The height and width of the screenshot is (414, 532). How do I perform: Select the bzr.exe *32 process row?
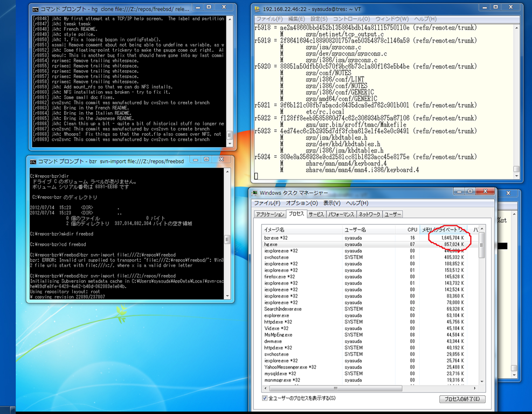pos(370,238)
